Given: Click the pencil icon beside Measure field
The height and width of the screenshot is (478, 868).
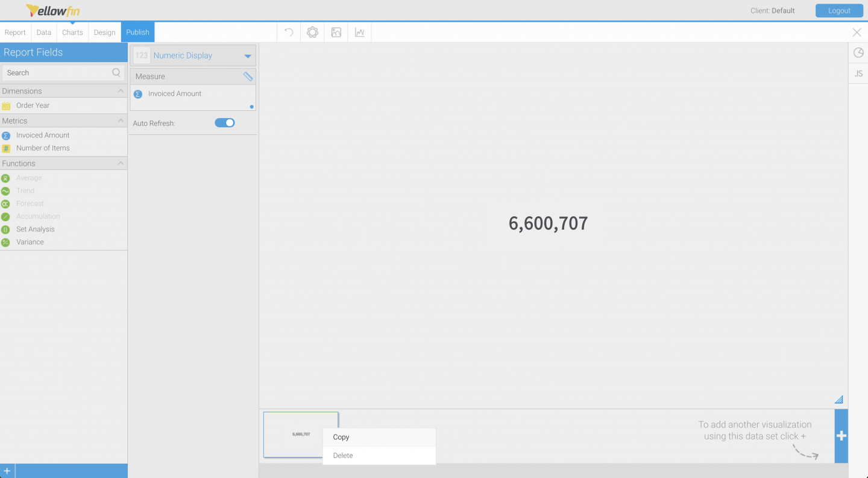Looking at the screenshot, I should 248,76.
